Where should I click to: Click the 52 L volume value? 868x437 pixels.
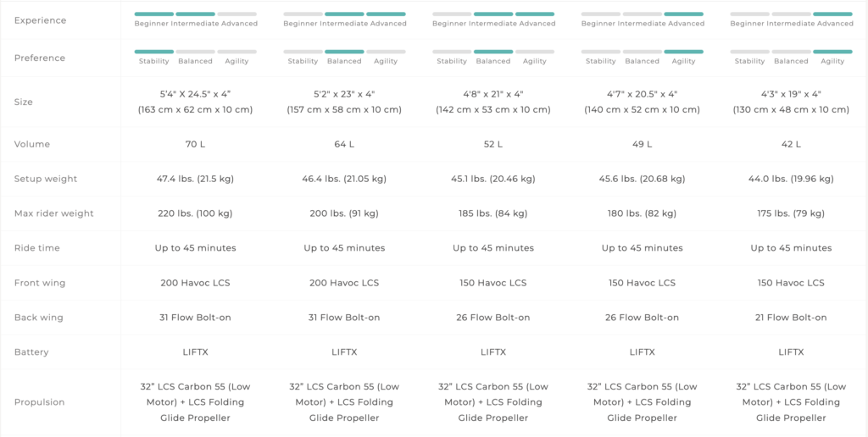pos(493,144)
